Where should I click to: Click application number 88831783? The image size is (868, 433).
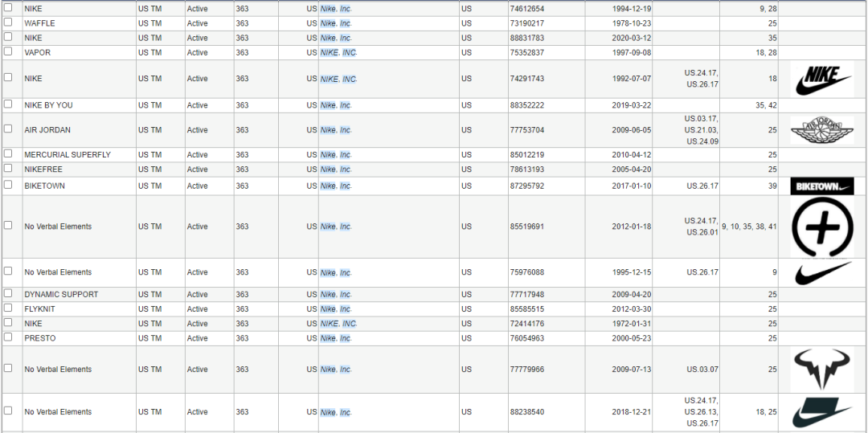tap(526, 38)
